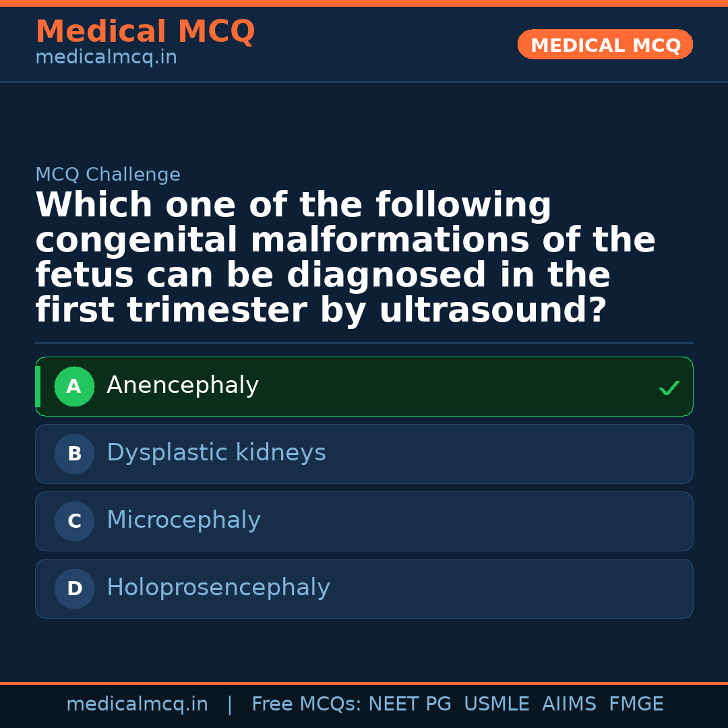This screenshot has width=728, height=728.
Task: Click the green checkmark on Anencephaly row
Action: pyautogui.click(x=669, y=388)
